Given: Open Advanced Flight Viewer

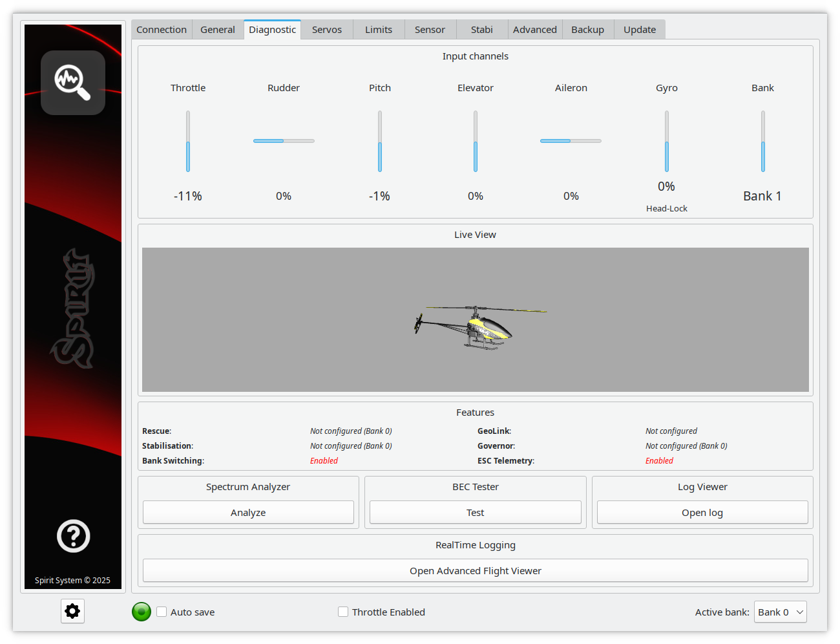Looking at the screenshot, I should pos(475,570).
